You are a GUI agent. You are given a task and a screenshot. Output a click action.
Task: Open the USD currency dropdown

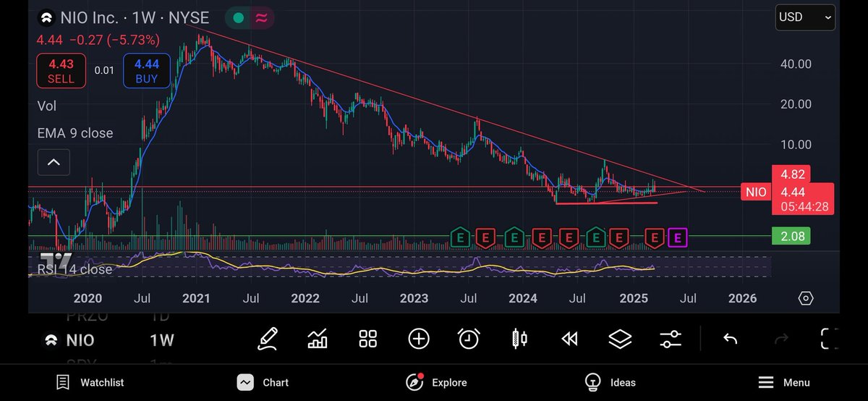pyautogui.click(x=807, y=17)
